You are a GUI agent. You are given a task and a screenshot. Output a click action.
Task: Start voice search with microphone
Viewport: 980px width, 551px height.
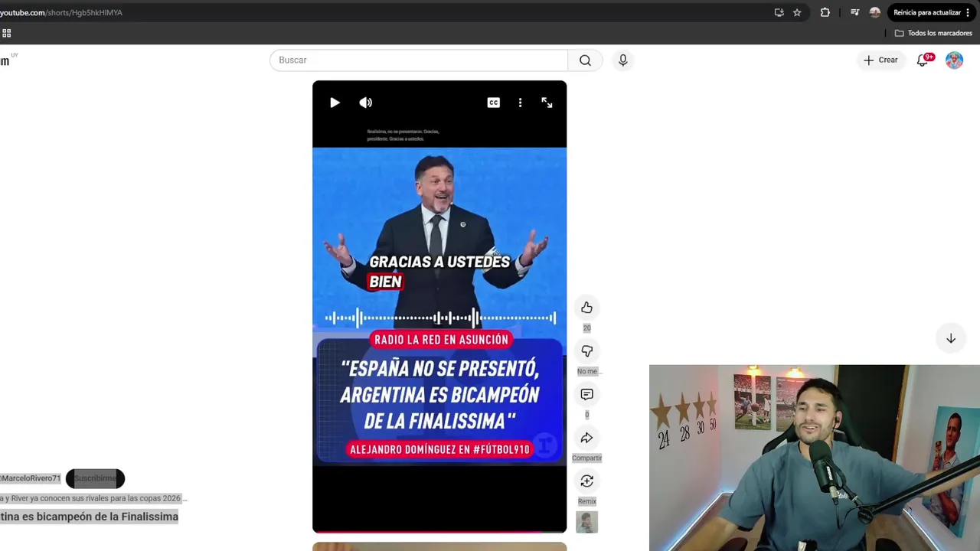622,60
